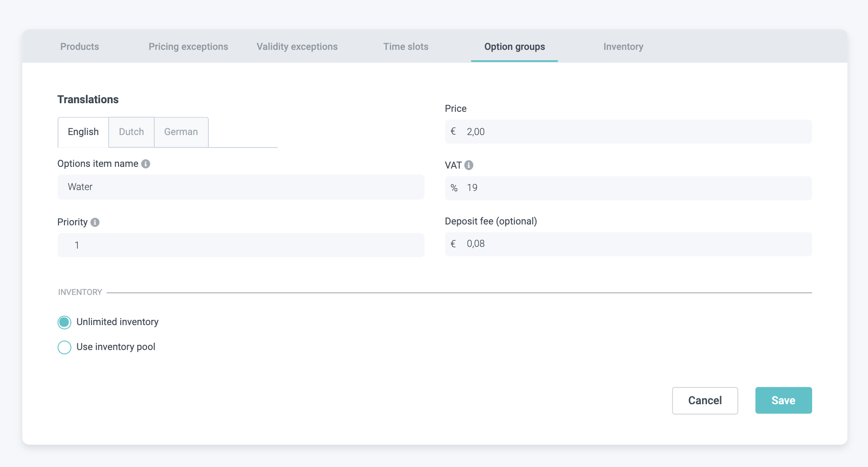The height and width of the screenshot is (467, 868).
Task: Open the Products tab
Action: 79,46
